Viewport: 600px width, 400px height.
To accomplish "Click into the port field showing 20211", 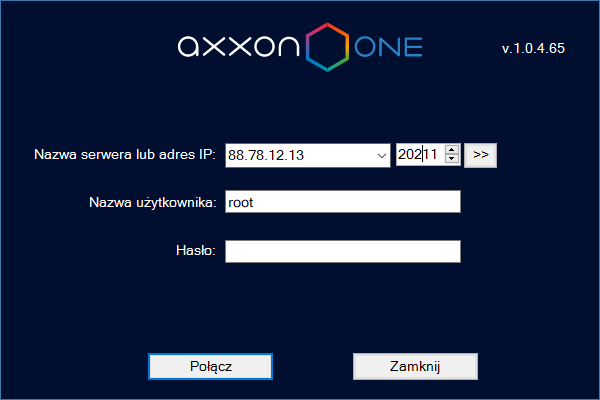I will pyautogui.click(x=421, y=155).
